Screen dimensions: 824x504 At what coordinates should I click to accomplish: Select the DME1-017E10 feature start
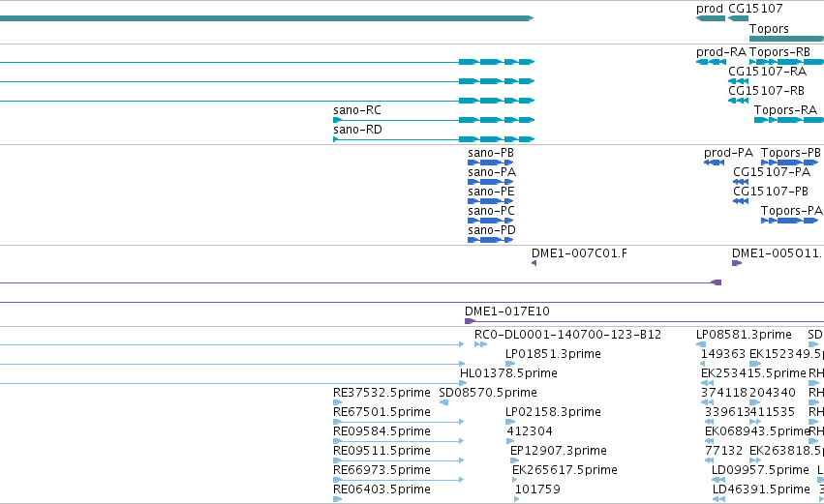470,321
